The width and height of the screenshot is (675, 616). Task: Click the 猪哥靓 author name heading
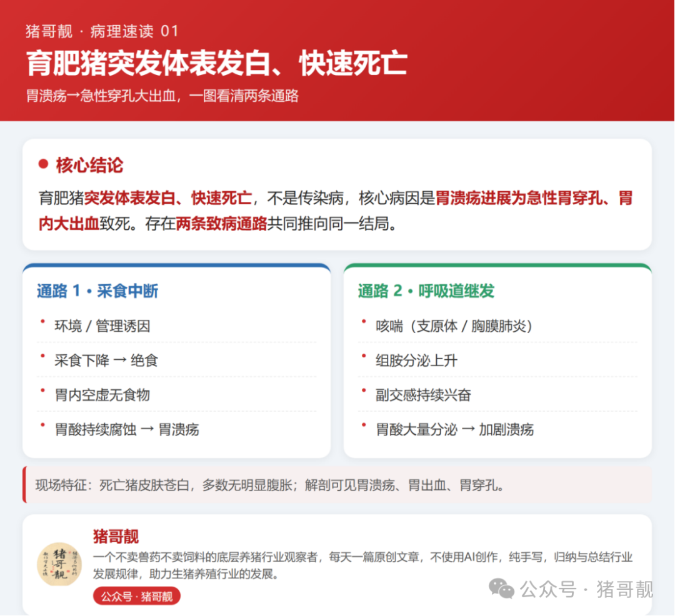pyautogui.click(x=116, y=537)
